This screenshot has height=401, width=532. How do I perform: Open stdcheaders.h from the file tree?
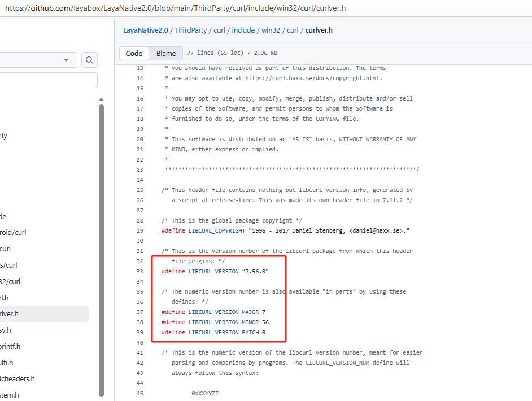(x=17, y=379)
